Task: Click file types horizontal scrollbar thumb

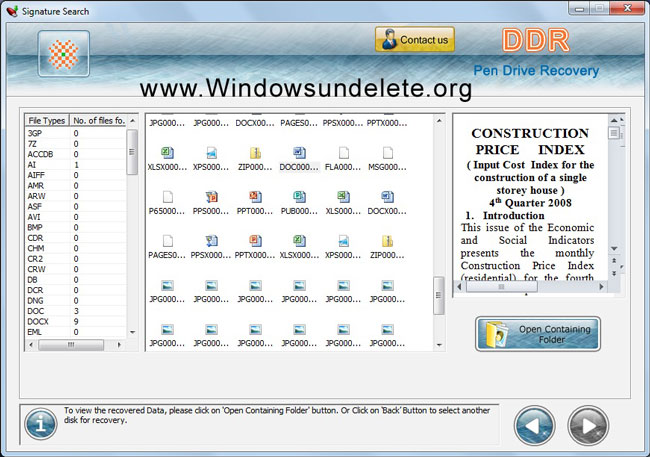Action: (x=71, y=345)
